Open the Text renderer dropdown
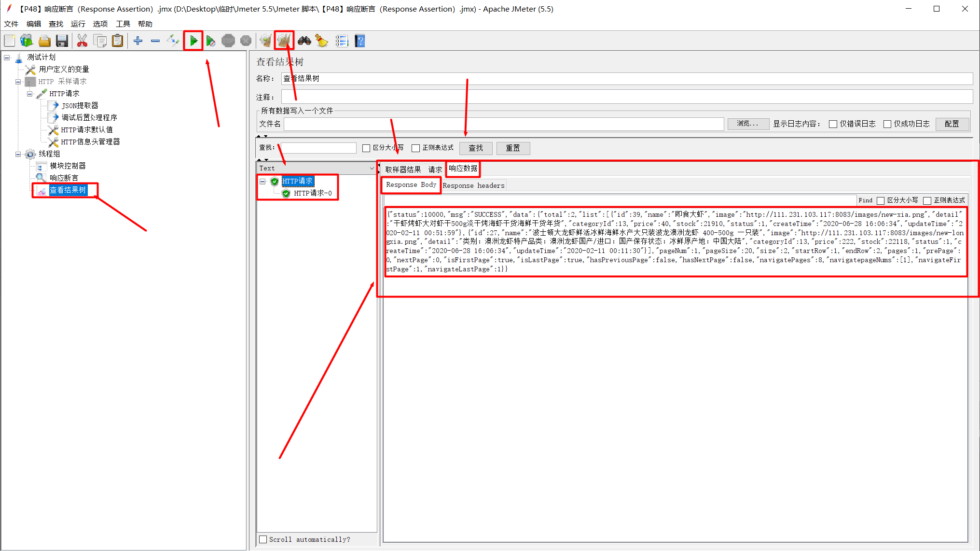The height and width of the screenshot is (551, 980). [372, 169]
